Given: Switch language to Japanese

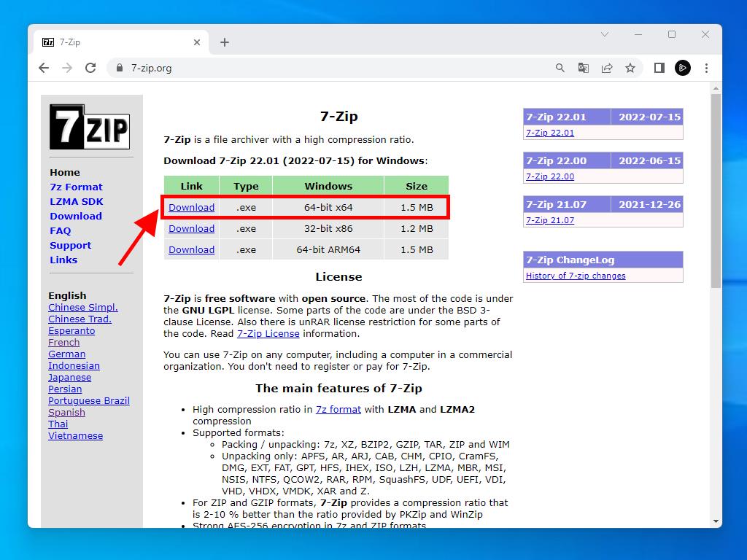Looking at the screenshot, I should click(69, 378).
